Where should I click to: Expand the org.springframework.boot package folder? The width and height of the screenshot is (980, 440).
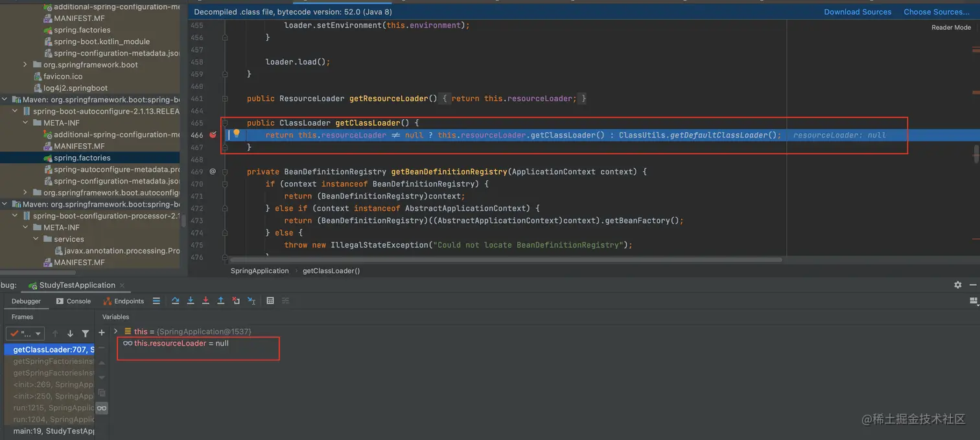(x=25, y=65)
